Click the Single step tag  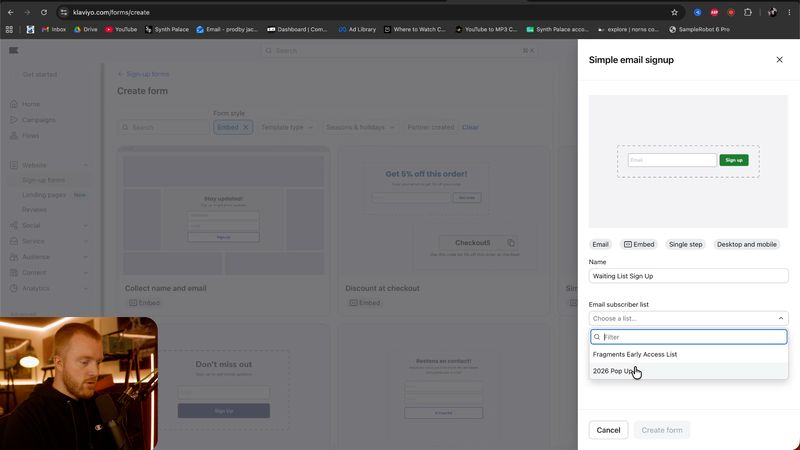click(x=685, y=244)
